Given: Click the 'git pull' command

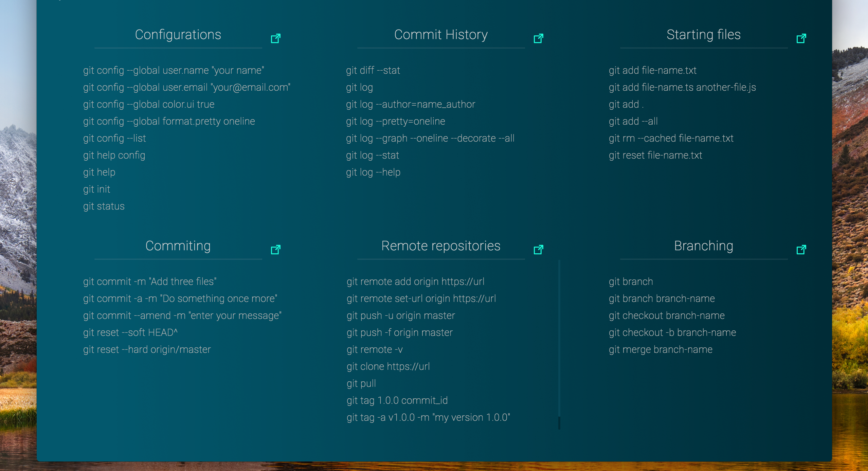Looking at the screenshot, I should tap(361, 383).
